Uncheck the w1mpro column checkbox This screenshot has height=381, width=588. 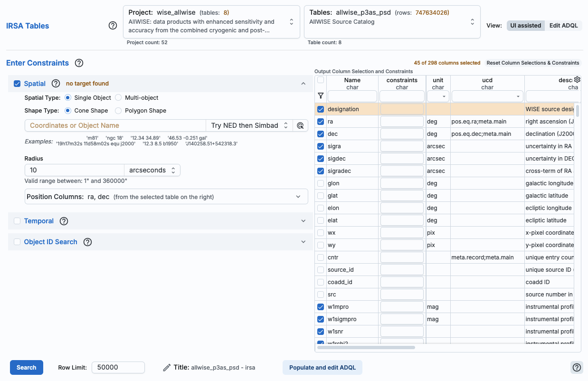321,307
